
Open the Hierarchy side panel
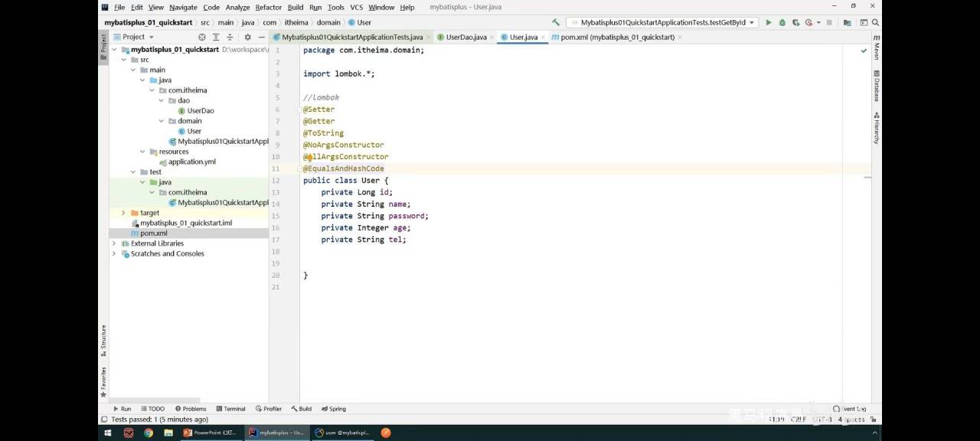pos(877,128)
